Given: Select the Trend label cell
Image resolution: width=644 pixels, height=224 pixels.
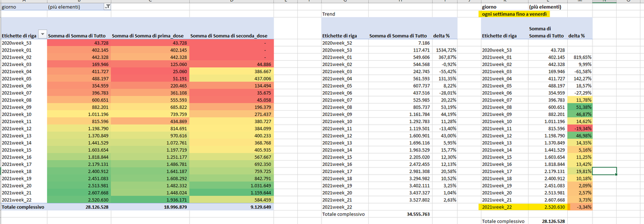Looking at the screenshot, I should (x=328, y=14).
